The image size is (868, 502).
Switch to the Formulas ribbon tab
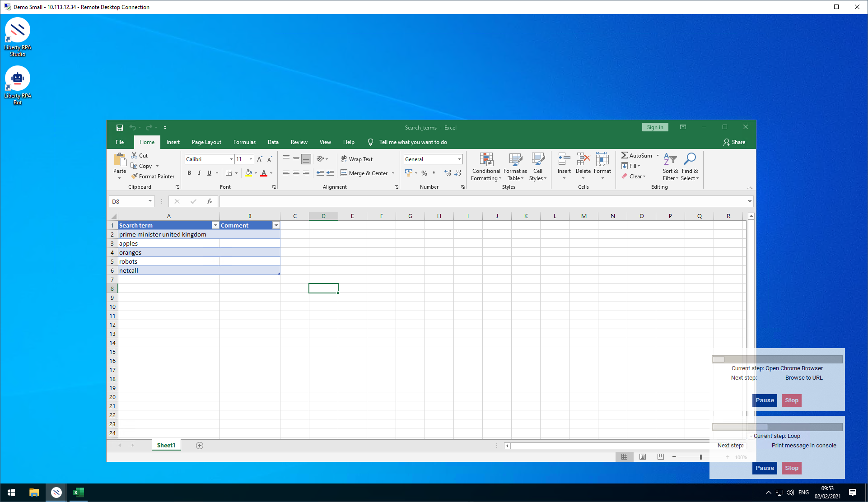click(x=244, y=142)
